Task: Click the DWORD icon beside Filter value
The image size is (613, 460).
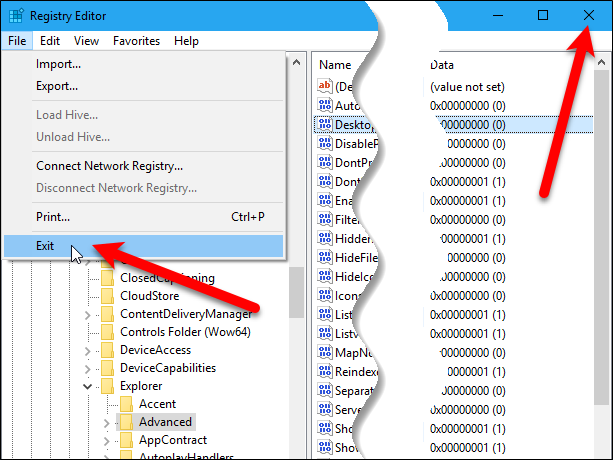Action: pos(324,219)
